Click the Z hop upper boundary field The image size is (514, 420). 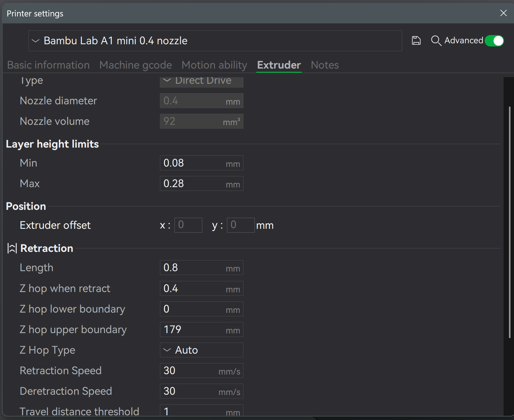pos(202,330)
